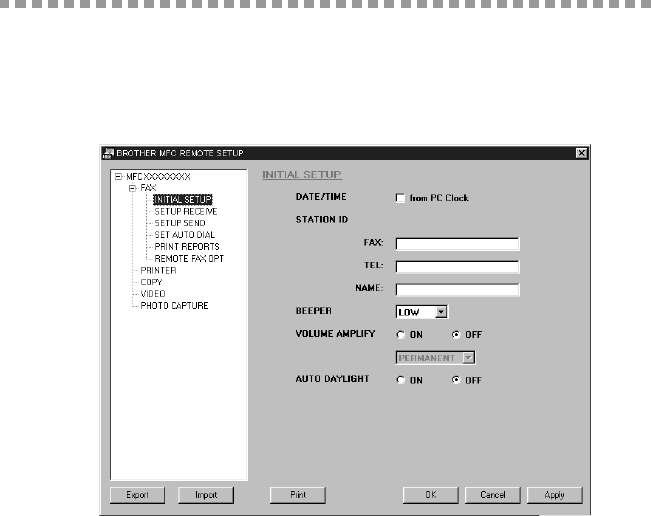
Task: Click the Station ID FAX field
Action: (457, 244)
